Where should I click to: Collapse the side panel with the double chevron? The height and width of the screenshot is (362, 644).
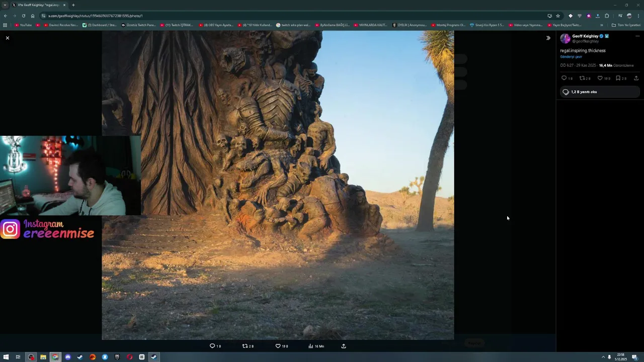[548, 38]
